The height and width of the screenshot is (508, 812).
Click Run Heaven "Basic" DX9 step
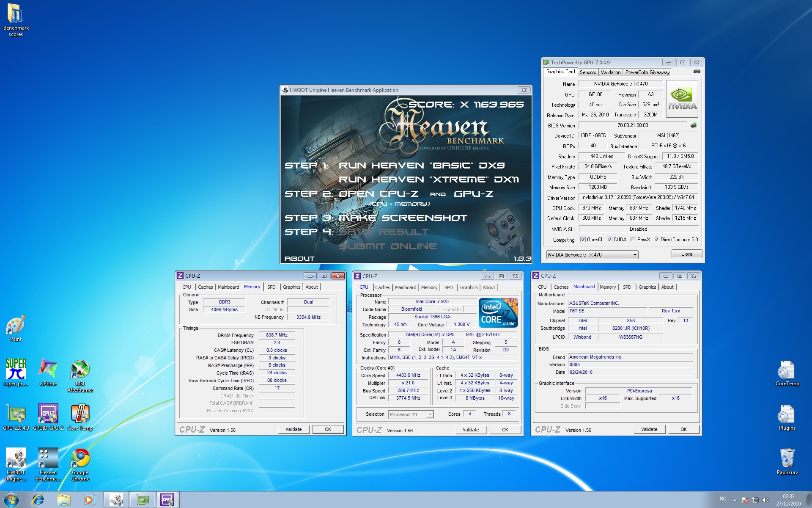(x=422, y=166)
